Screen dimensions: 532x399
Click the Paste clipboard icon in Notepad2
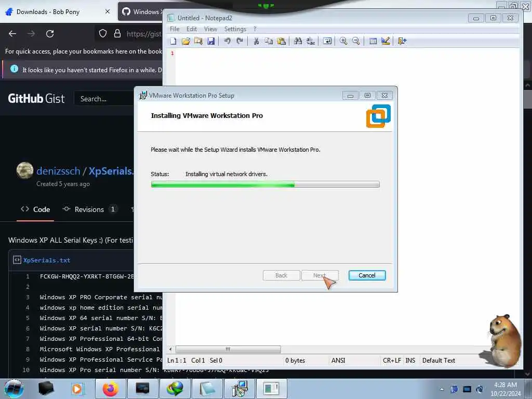coord(281,42)
